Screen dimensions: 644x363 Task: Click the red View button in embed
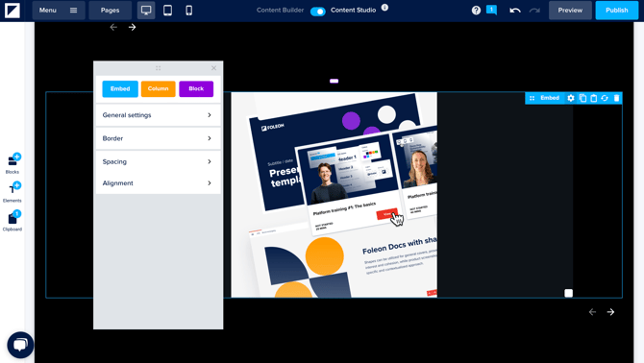(386, 214)
